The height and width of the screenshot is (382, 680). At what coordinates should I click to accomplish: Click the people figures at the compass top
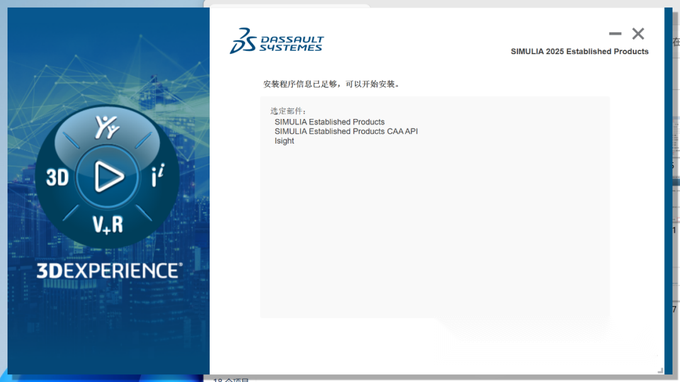point(107,127)
